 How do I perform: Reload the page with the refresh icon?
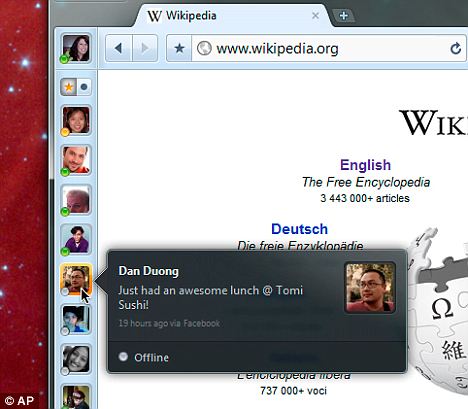click(x=456, y=49)
